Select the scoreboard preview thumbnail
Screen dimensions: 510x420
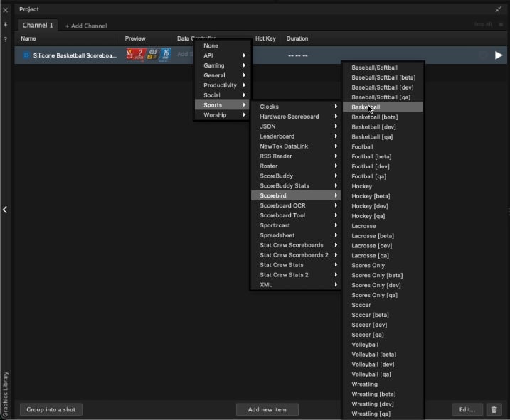point(149,55)
